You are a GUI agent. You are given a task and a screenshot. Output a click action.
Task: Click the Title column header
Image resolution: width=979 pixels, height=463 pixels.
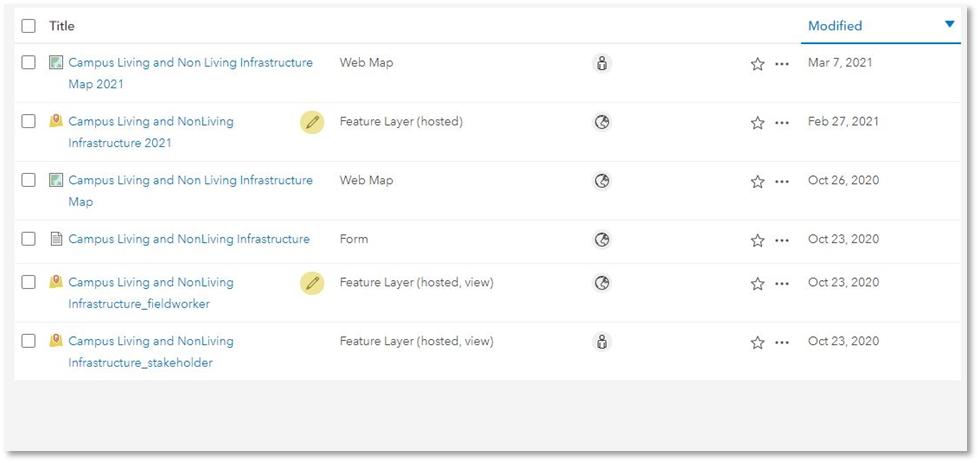pyautogui.click(x=62, y=26)
